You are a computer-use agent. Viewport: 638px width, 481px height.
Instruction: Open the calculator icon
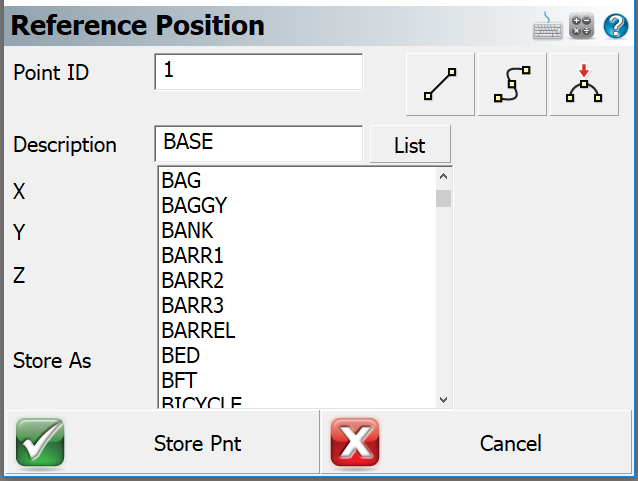click(581, 26)
